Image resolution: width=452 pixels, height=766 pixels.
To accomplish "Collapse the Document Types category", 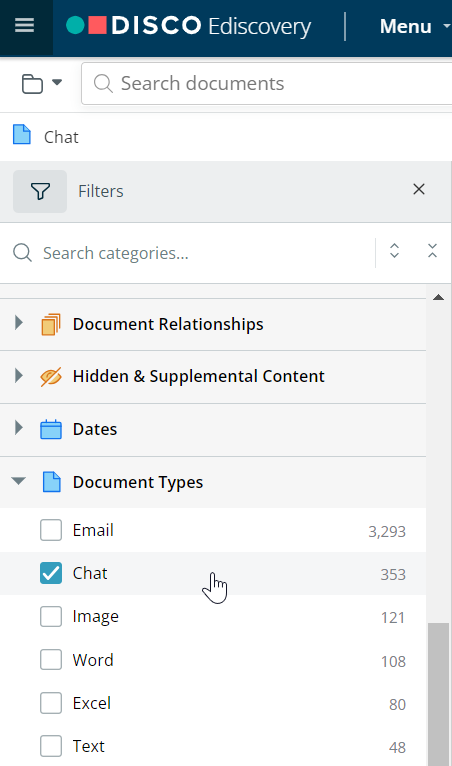I will pyautogui.click(x=19, y=481).
